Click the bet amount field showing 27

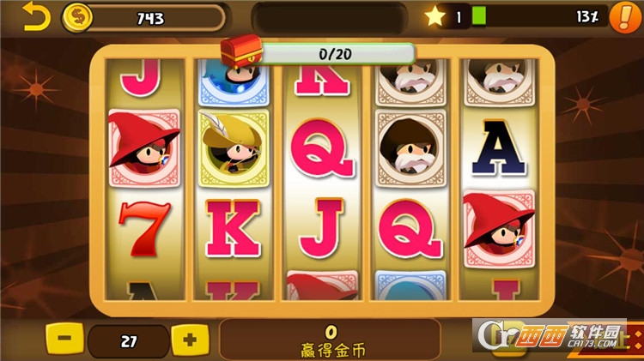[x=128, y=341]
